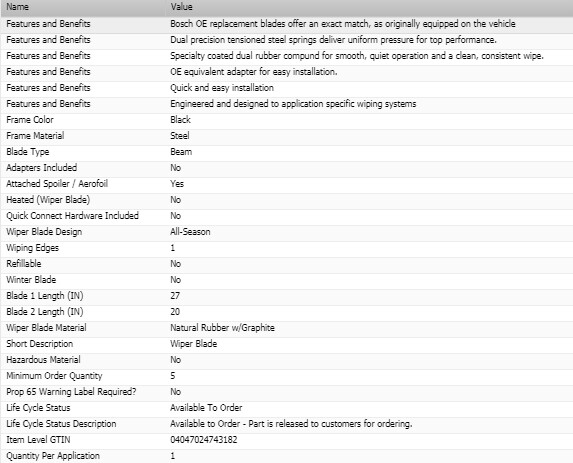573x463 pixels.
Task: Click Attached Spoiler / Aerofoil row
Action: coord(286,184)
